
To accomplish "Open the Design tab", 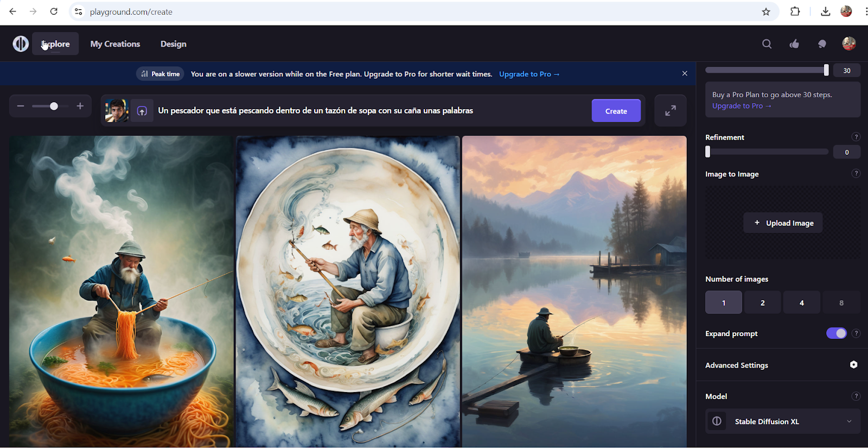I will click(x=173, y=44).
